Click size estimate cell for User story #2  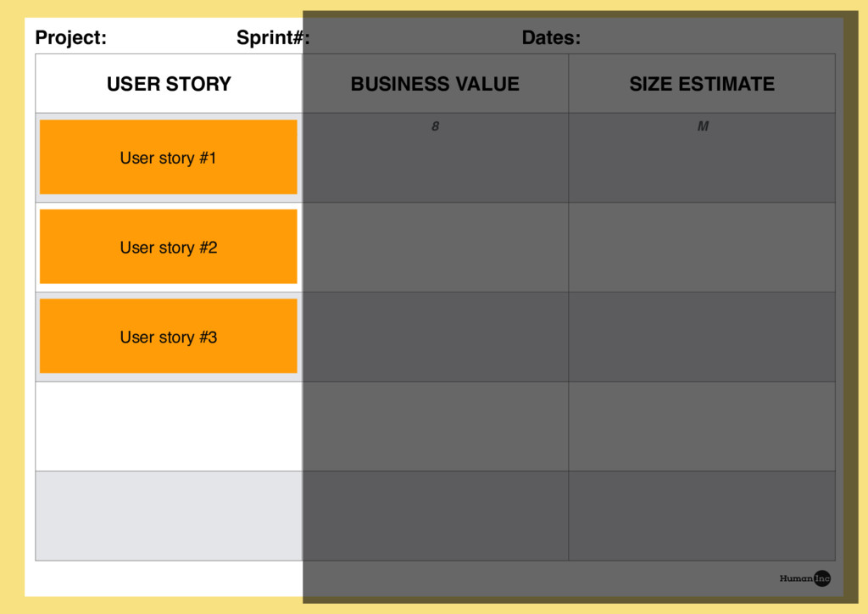pyautogui.click(x=702, y=247)
